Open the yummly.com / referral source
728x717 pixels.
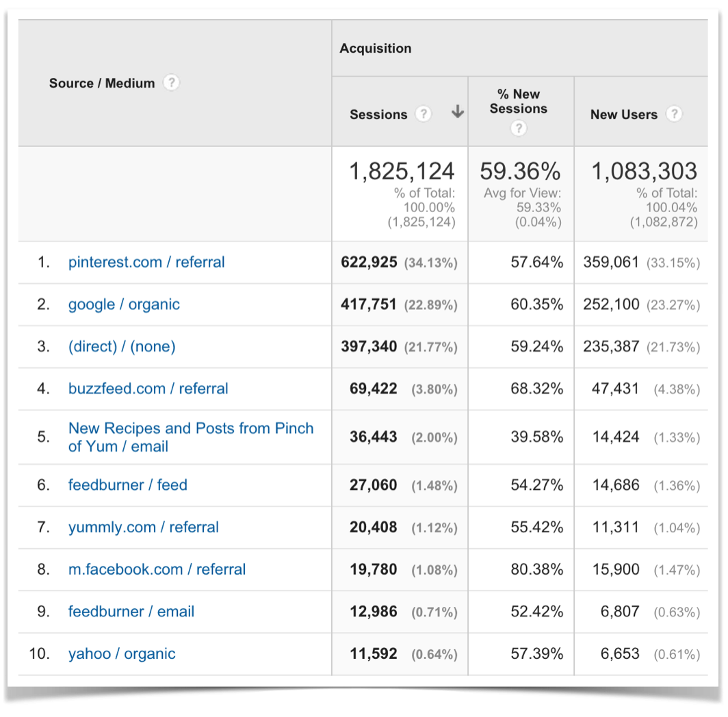(x=143, y=527)
